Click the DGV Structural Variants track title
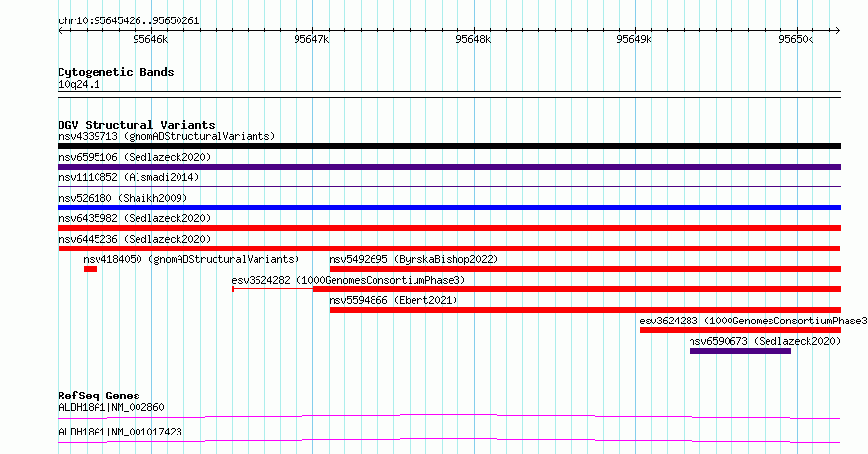This screenshot has height=454, width=868. (x=137, y=125)
